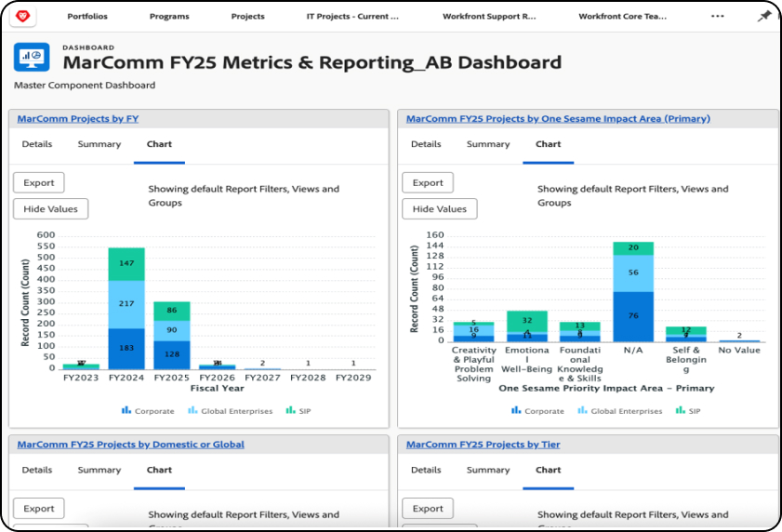This screenshot has width=782, height=532.
Task: Click Emotional Well-Being SIP segment showing 32
Action: pyautogui.click(x=527, y=322)
